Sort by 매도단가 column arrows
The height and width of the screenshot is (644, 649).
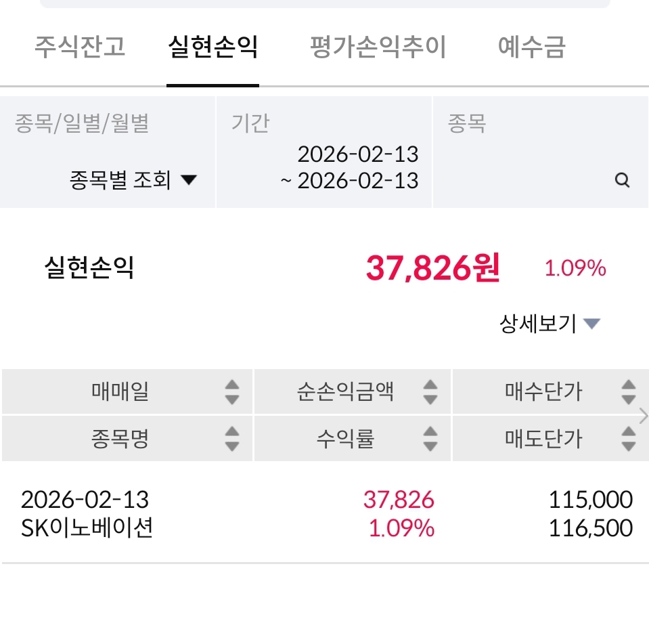(x=628, y=439)
